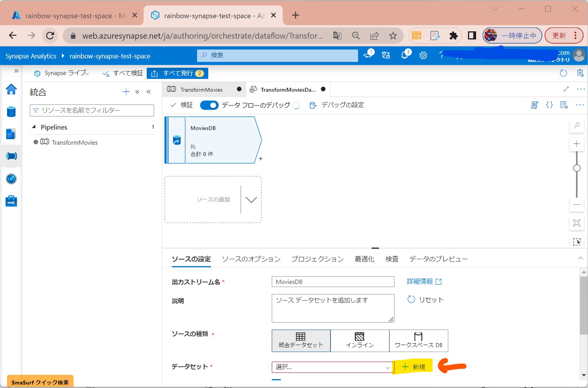Add transformation after MoviesDB with plus
The image size is (588, 388).
261,159
